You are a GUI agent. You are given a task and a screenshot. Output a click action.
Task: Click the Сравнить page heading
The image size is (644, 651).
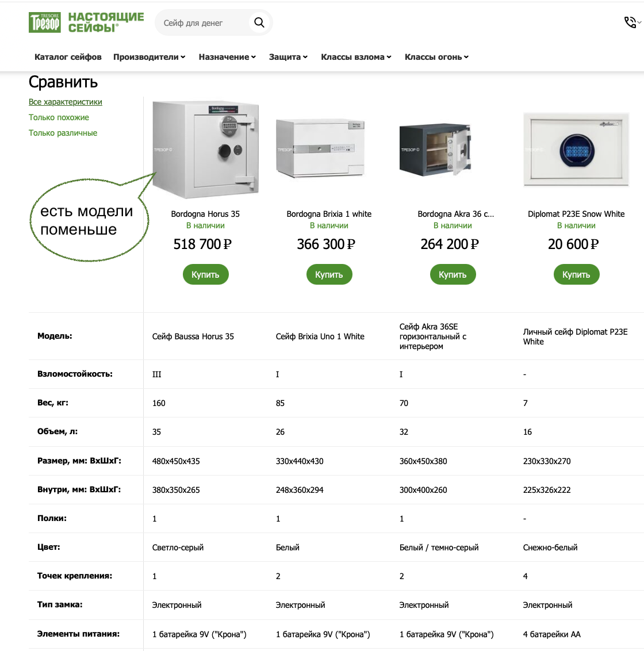click(x=63, y=82)
